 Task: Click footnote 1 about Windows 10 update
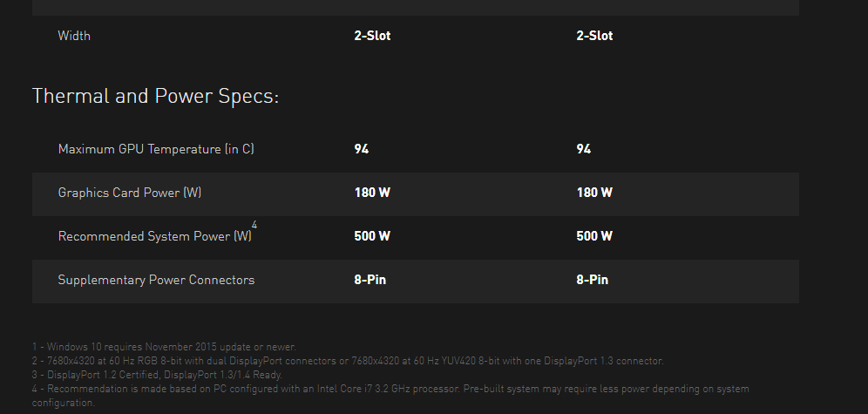(165, 347)
